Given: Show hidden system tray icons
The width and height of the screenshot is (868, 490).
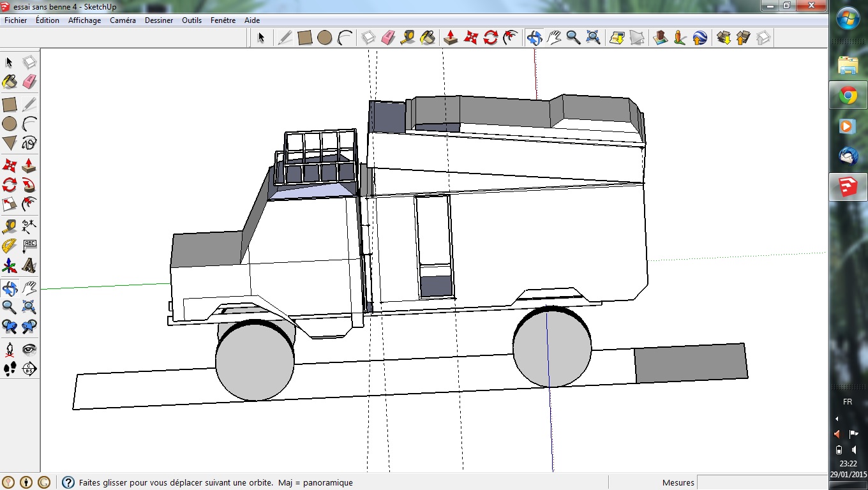Looking at the screenshot, I should click(x=837, y=419).
